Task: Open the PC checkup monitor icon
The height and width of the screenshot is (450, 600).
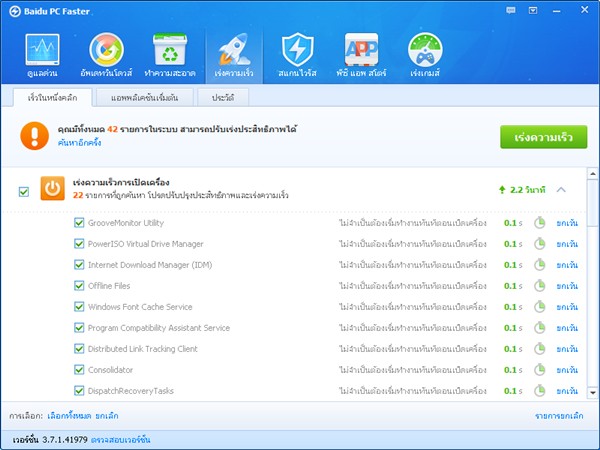Action: coord(42,49)
